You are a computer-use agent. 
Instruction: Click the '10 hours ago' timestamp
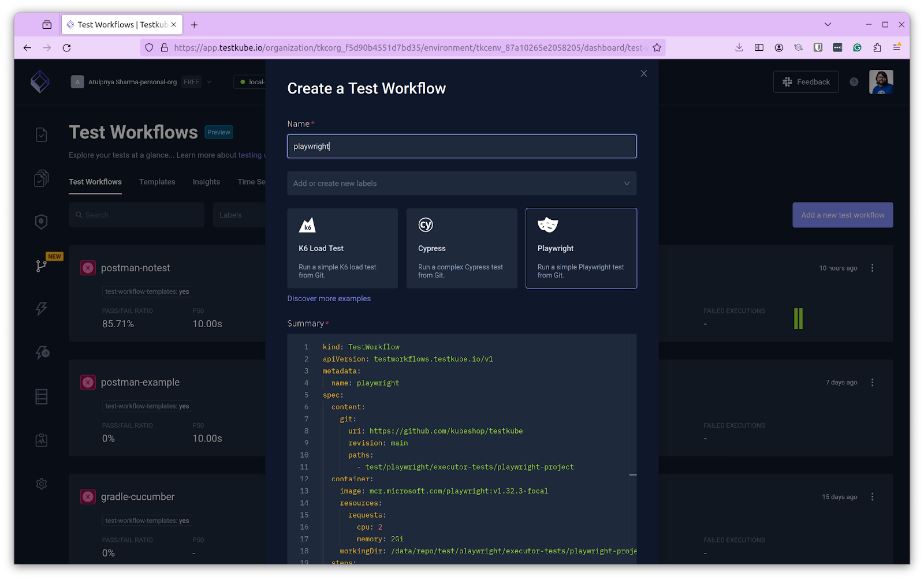click(x=838, y=268)
